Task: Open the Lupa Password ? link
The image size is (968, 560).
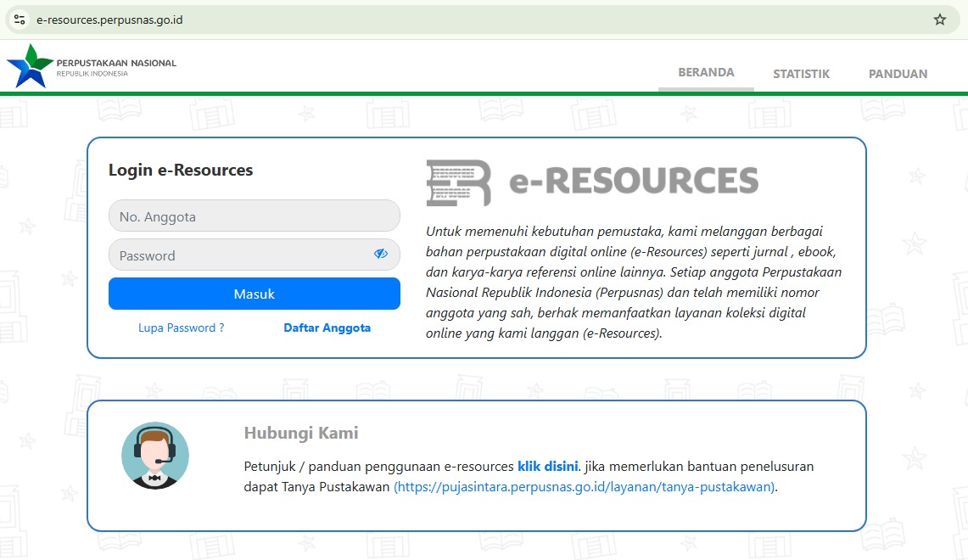Action: pyautogui.click(x=181, y=328)
